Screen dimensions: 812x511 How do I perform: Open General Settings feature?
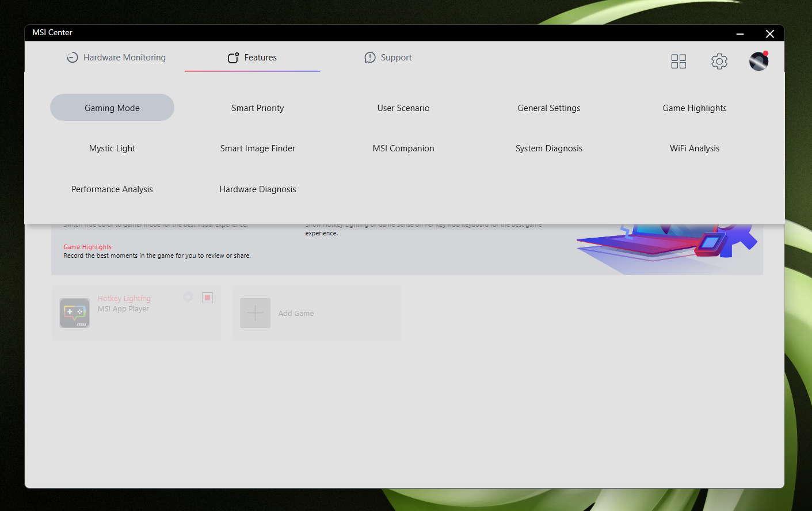549,108
